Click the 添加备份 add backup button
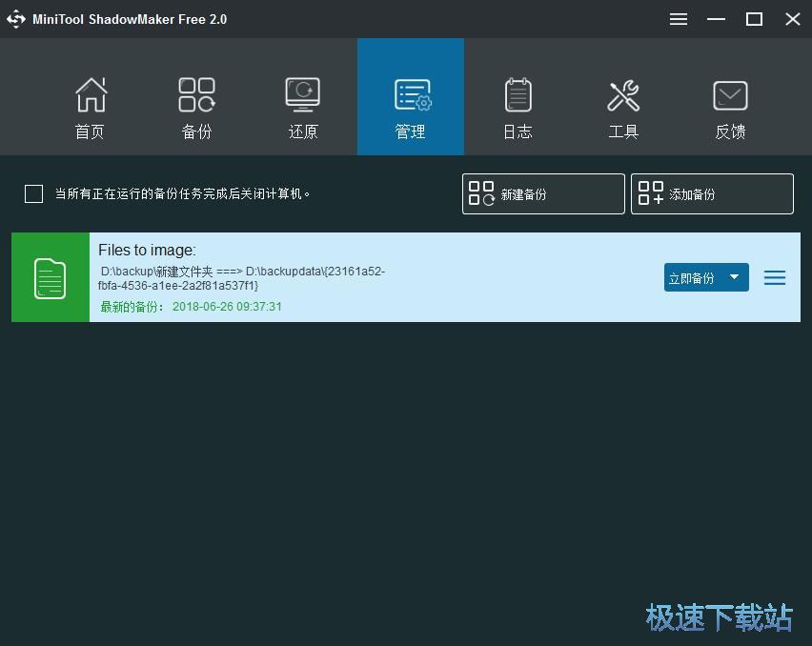The height and width of the screenshot is (646, 812). click(712, 194)
